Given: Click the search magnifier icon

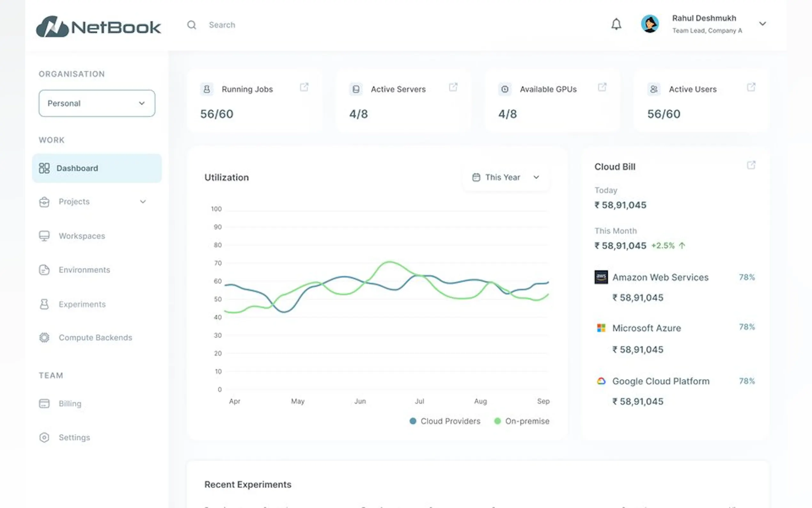Looking at the screenshot, I should pos(192,25).
